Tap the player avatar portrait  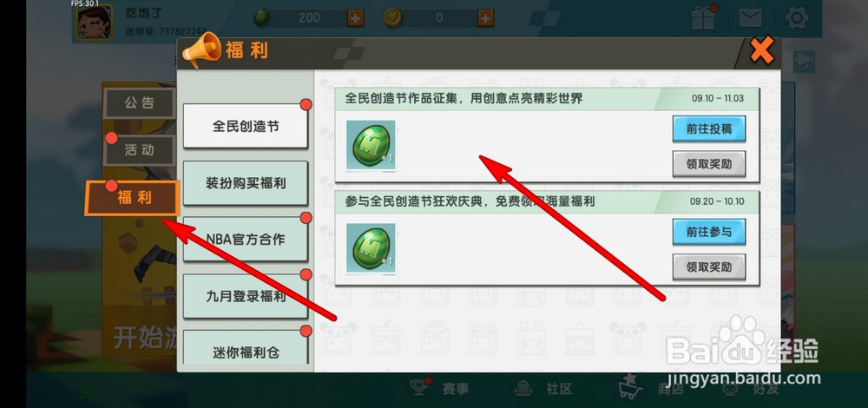tap(94, 23)
